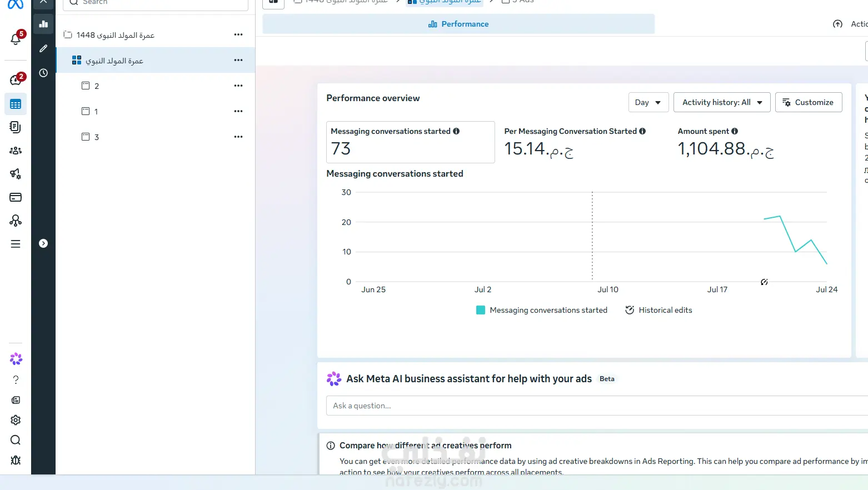Launch the Meta AI assistant icon in left rail
Image resolution: width=868 pixels, height=490 pixels.
tap(16, 359)
